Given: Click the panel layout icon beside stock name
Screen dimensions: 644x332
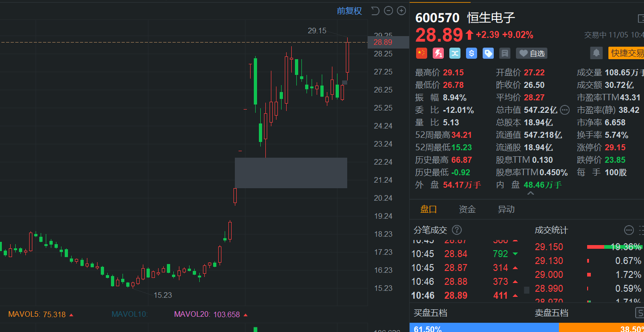Looking at the screenshot, I should [x=641, y=18].
